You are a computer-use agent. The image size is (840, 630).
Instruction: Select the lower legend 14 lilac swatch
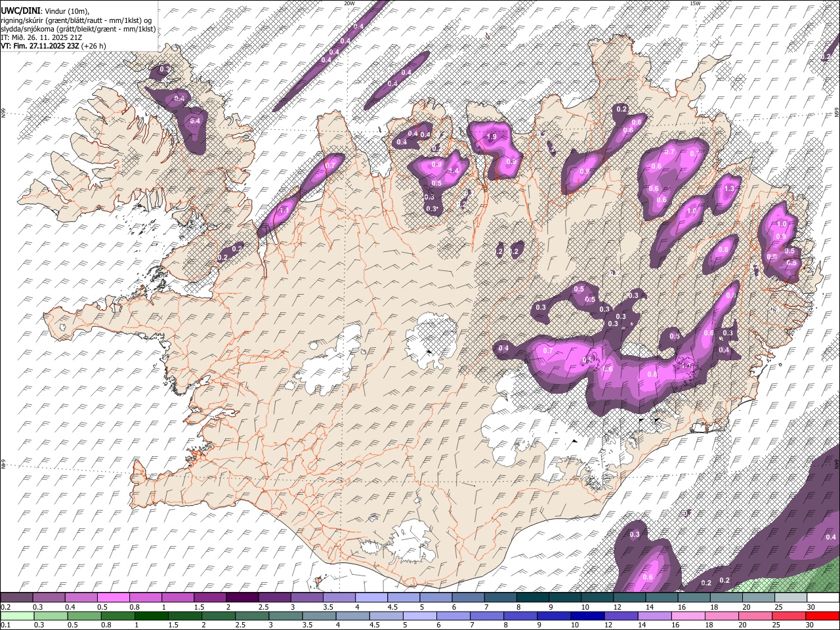[x=655, y=616]
